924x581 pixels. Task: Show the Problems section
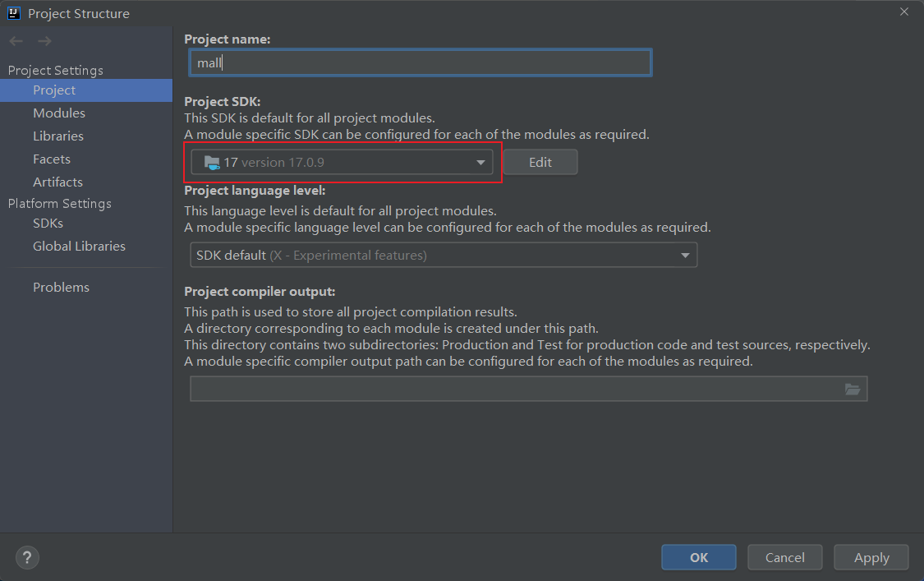tap(61, 288)
